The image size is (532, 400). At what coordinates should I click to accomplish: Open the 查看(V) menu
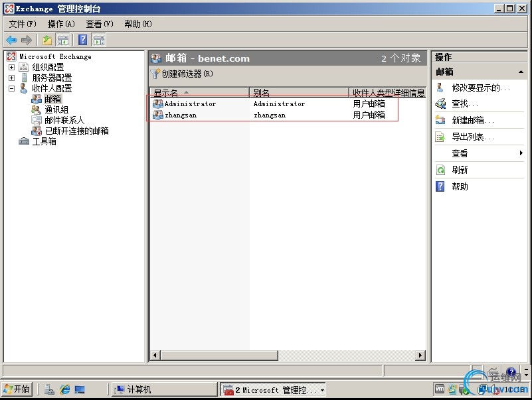(100, 24)
